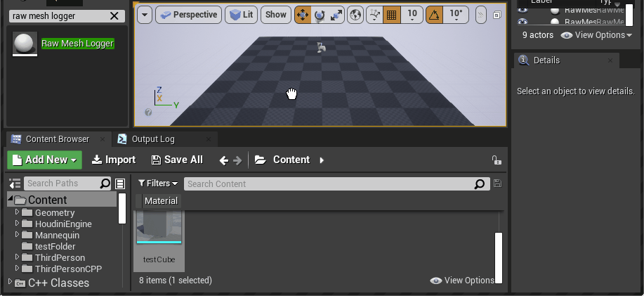Image resolution: width=644 pixels, height=296 pixels.
Task: Save the current search as collection
Action: [497, 184]
